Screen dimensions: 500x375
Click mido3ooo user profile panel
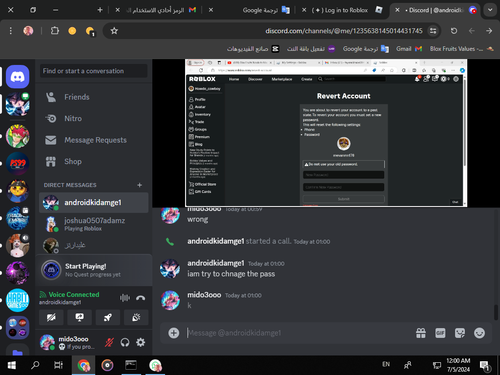(x=69, y=342)
